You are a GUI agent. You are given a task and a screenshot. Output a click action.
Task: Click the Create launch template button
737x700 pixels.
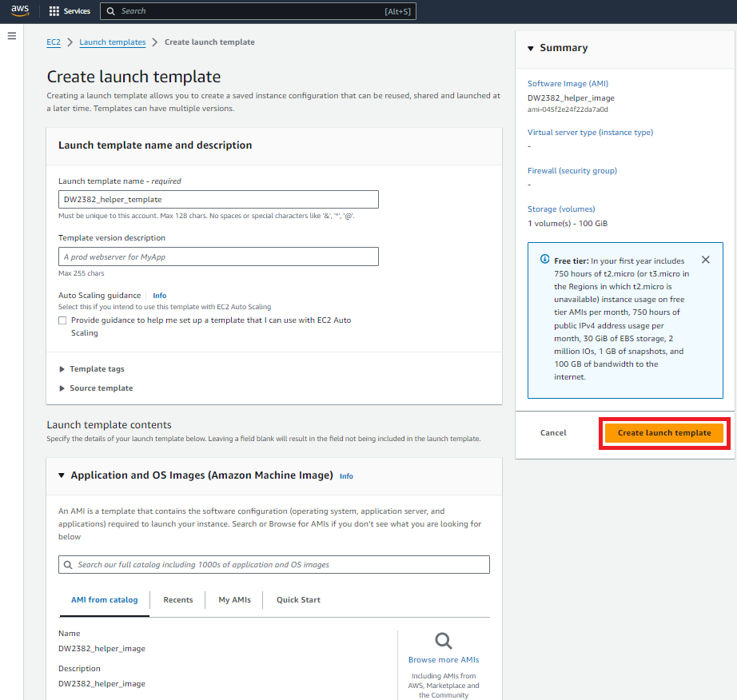coord(664,432)
